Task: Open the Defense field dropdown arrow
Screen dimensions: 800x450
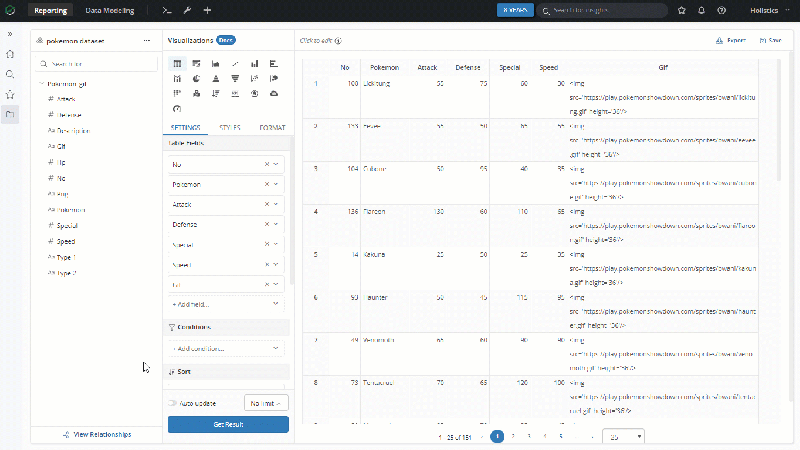Action: (x=276, y=224)
